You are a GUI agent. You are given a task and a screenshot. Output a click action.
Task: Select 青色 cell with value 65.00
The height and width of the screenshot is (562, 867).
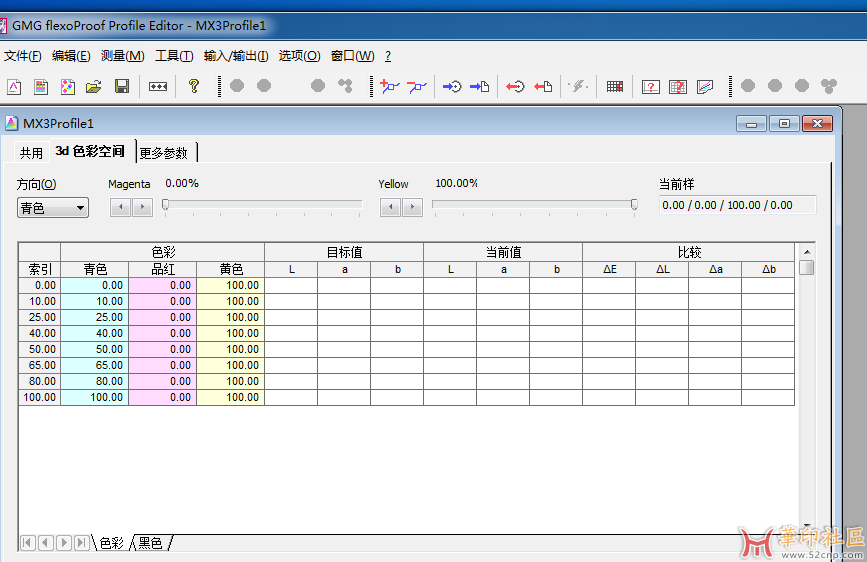tap(95, 365)
